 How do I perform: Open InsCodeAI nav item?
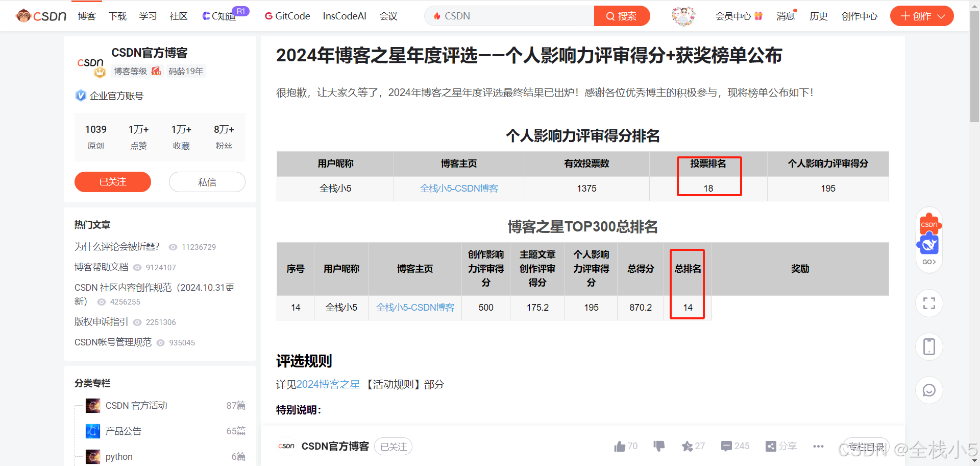click(345, 16)
